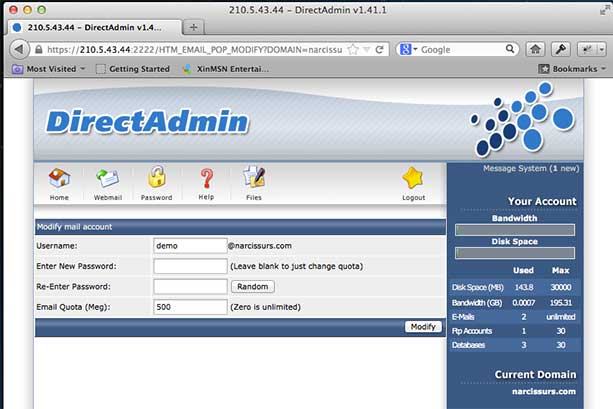Expand the Most Visited bookmarks menu
Image resolution: width=613 pixels, height=409 pixels.
pyautogui.click(x=49, y=69)
